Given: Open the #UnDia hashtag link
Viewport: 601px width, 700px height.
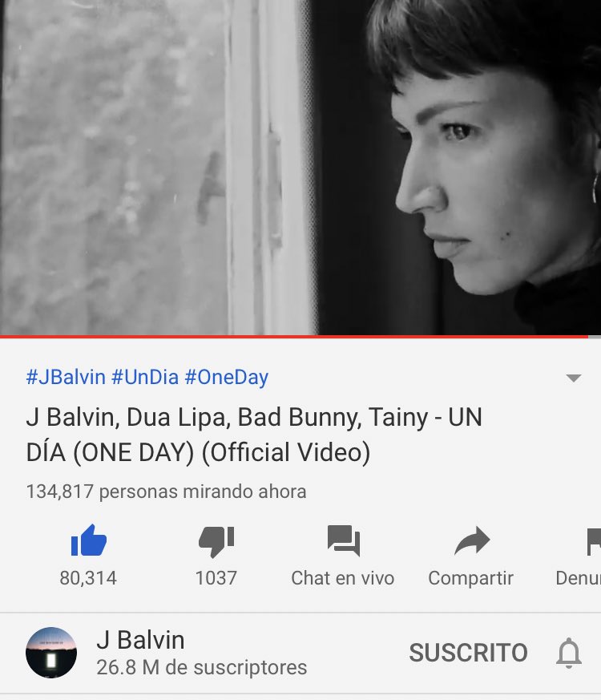Looking at the screenshot, I should coord(145,377).
